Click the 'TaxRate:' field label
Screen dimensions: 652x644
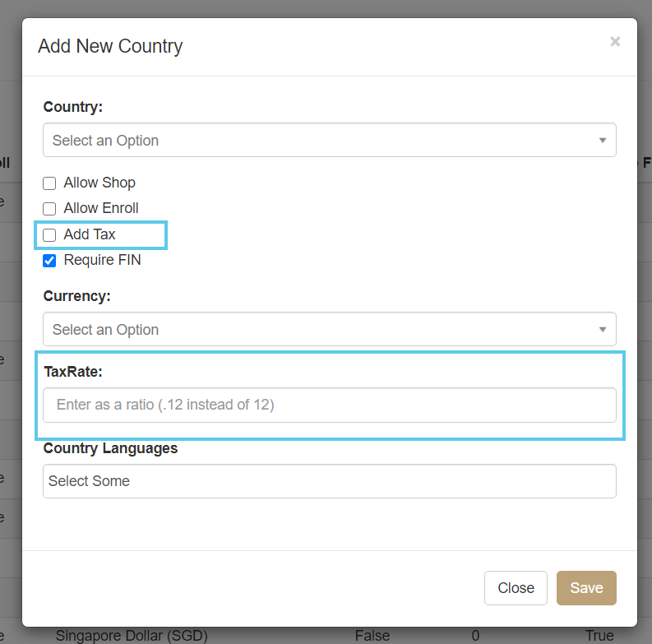[72, 372]
